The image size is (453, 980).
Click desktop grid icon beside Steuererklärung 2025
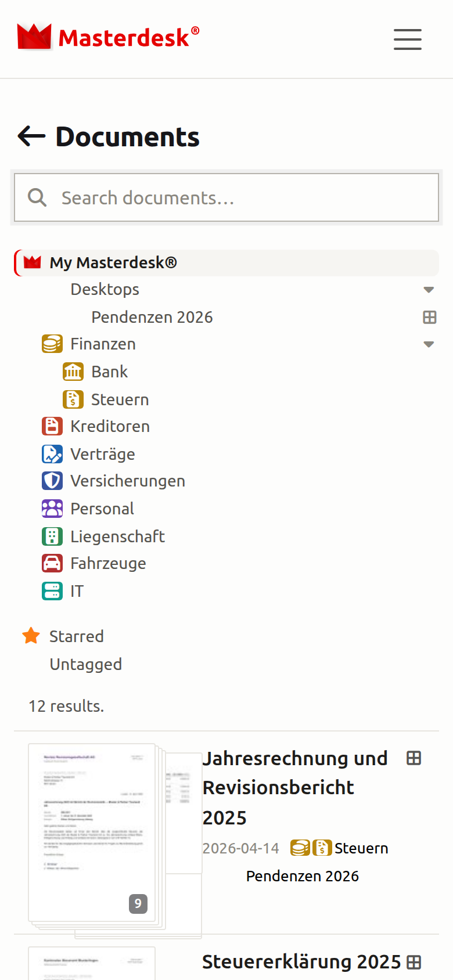pos(414,962)
